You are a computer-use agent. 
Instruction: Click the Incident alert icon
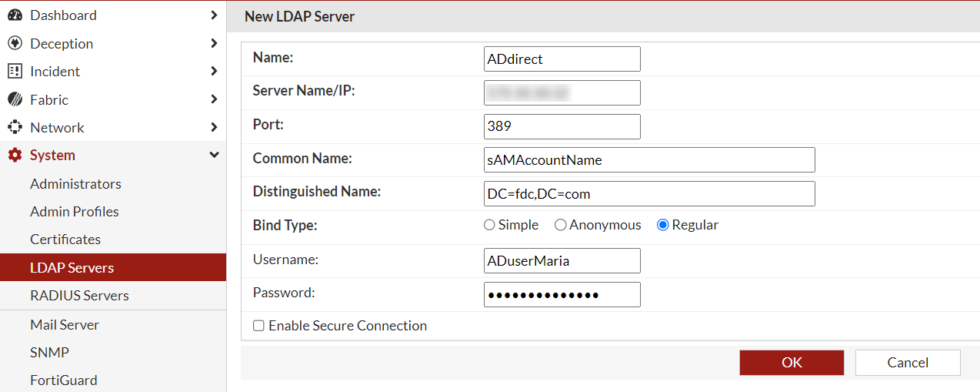click(x=15, y=72)
